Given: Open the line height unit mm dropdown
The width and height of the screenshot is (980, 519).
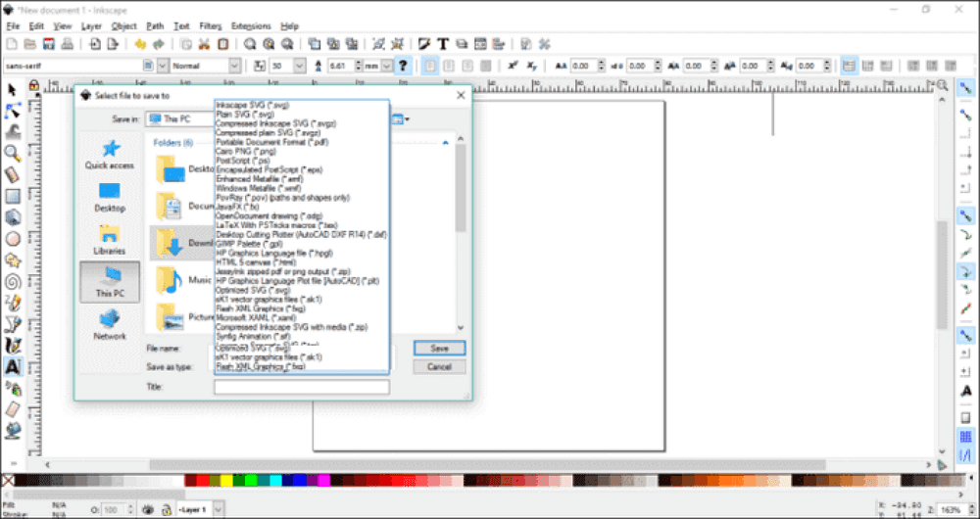Looking at the screenshot, I should (x=387, y=66).
